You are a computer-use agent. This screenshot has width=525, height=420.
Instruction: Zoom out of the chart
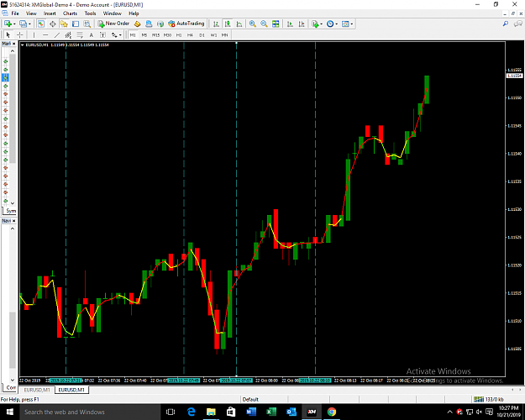[264, 24]
